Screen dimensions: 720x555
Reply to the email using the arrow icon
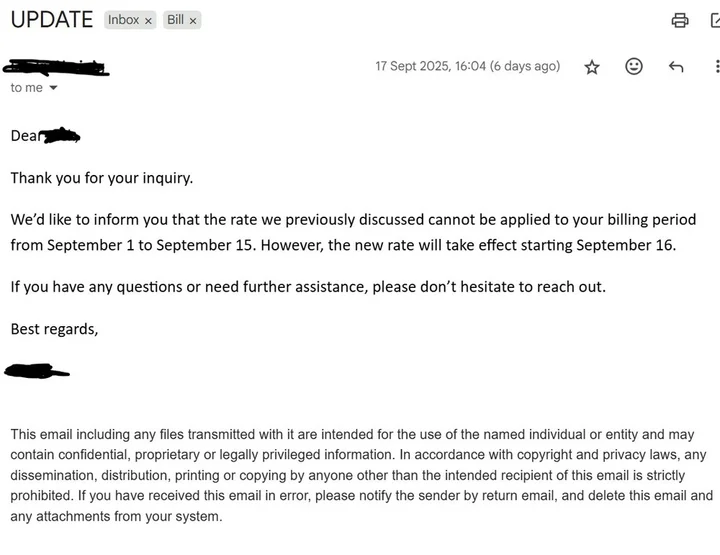click(x=676, y=67)
